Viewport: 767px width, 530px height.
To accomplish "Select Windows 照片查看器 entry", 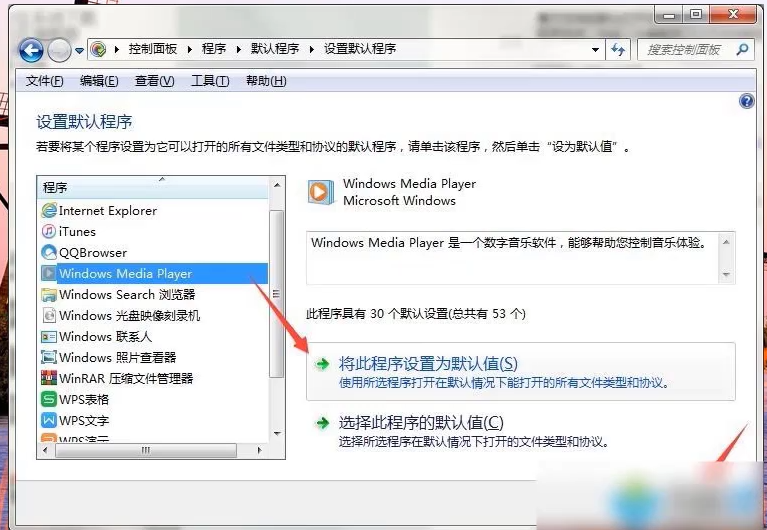I will pos(117,357).
